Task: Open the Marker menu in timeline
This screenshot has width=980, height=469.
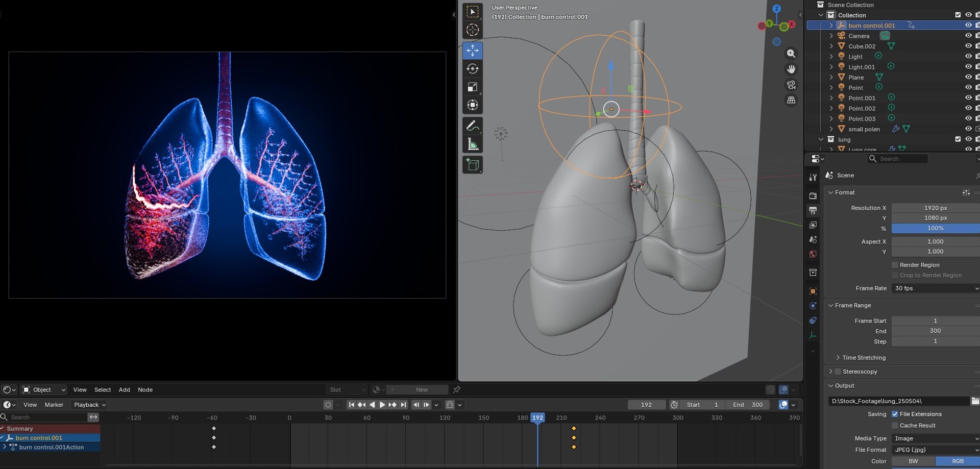Action: [x=54, y=405]
